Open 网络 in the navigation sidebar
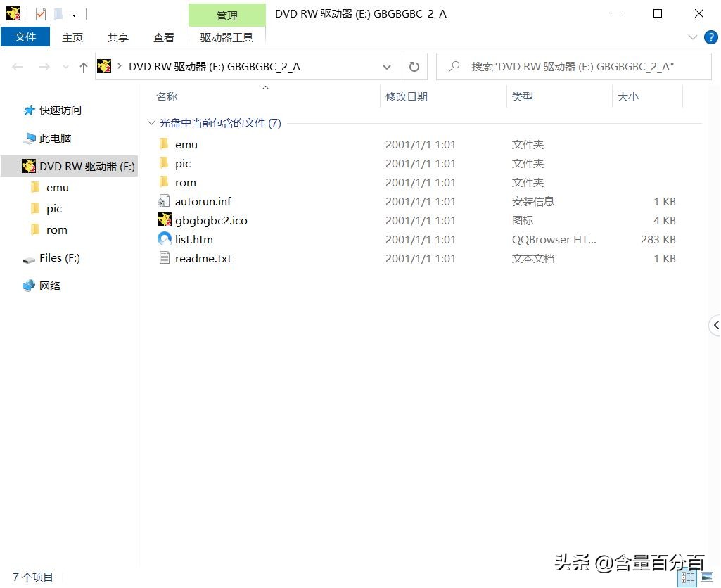Viewport: 721px width, 588px height. pos(51,286)
